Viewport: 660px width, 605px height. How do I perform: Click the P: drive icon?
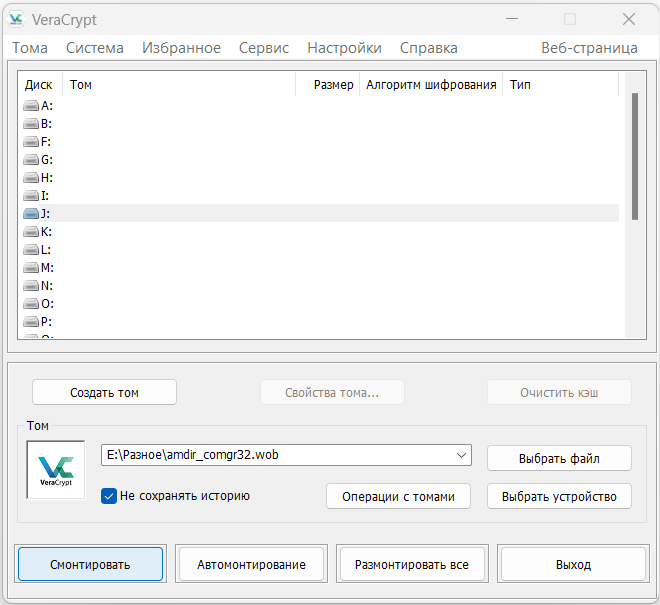pos(31,322)
